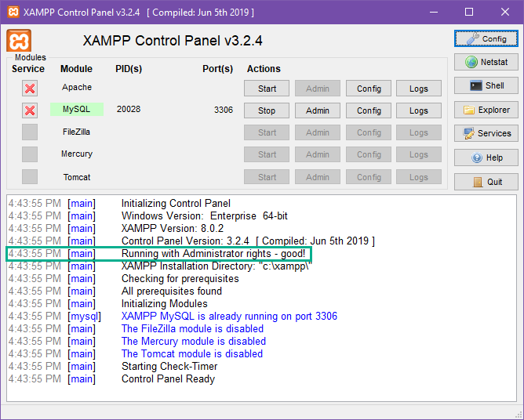Viewport: 524px width, 420px height.
Task: Open Netstat with the globe icon
Action: (x=486, y=62)
